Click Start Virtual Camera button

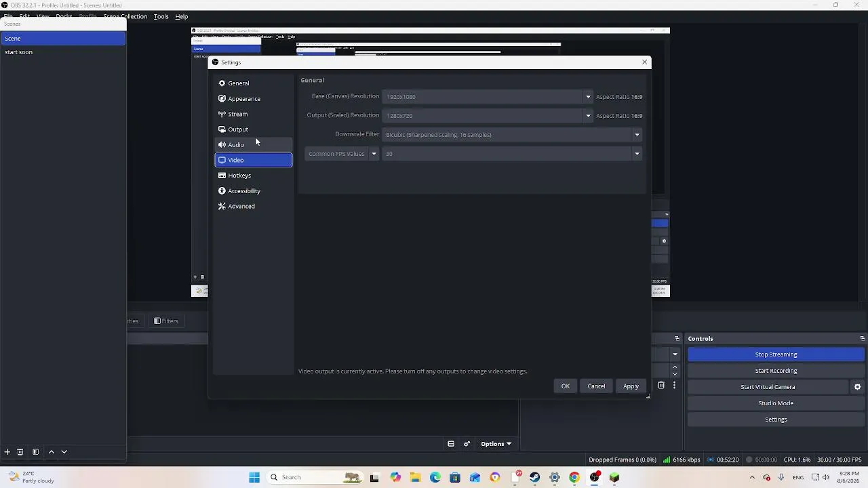pyautogui.click(x=768, y=387)
